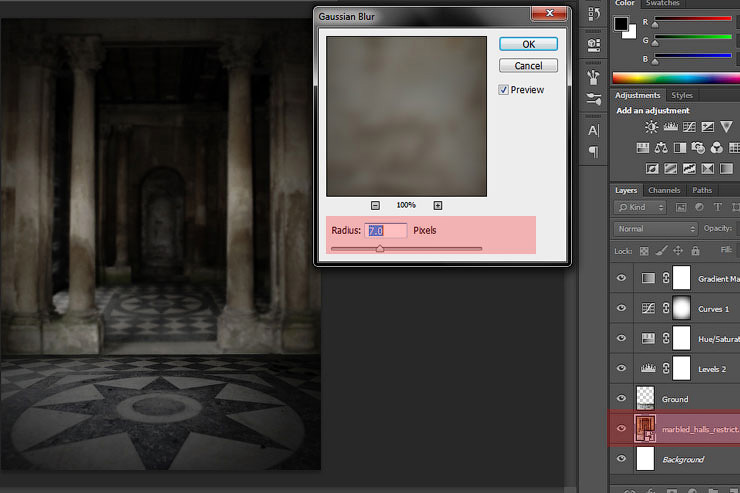Toggle visibility of Levels 2 layer
The image size is (740, 493).
click(622, 368)
